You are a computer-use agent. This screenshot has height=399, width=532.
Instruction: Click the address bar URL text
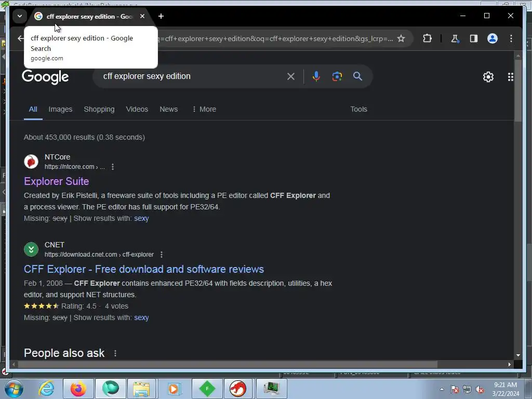(x=275, y=38)
